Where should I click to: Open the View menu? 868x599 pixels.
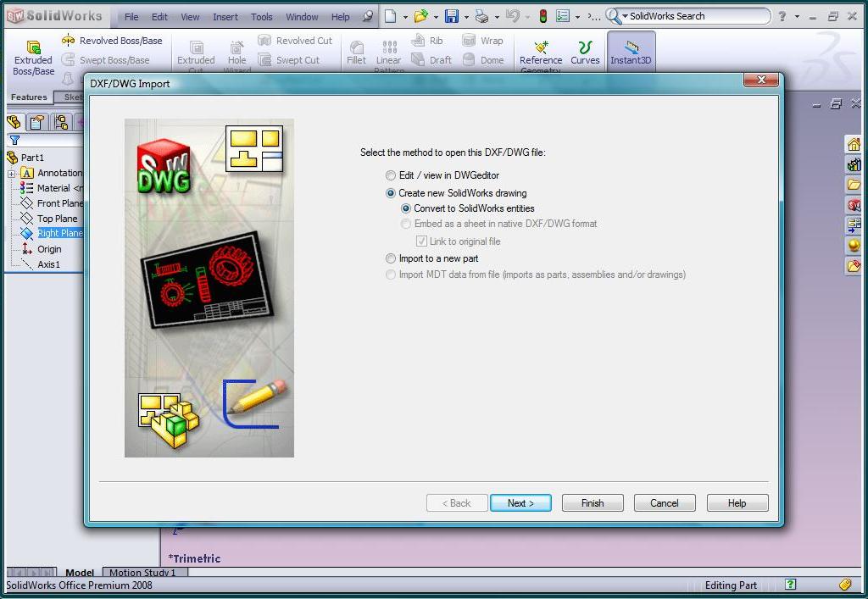coord(190,17)
